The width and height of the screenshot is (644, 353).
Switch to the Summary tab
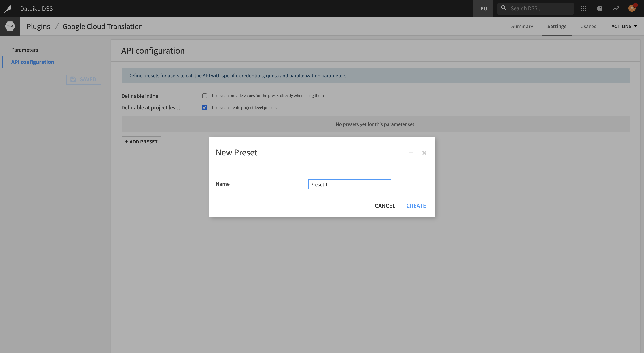click(522, 26)
